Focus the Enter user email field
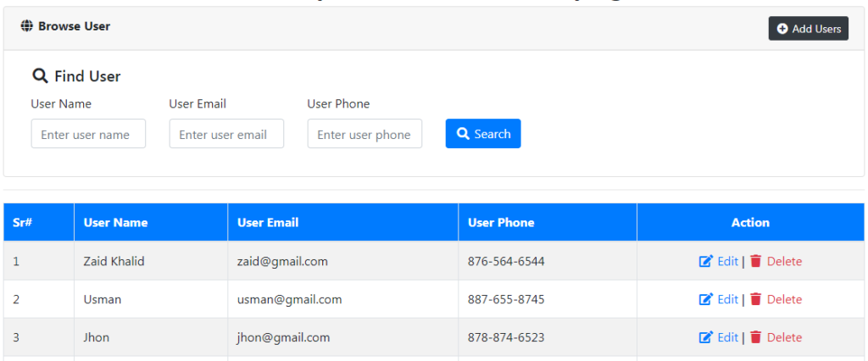 pos(226,133)
